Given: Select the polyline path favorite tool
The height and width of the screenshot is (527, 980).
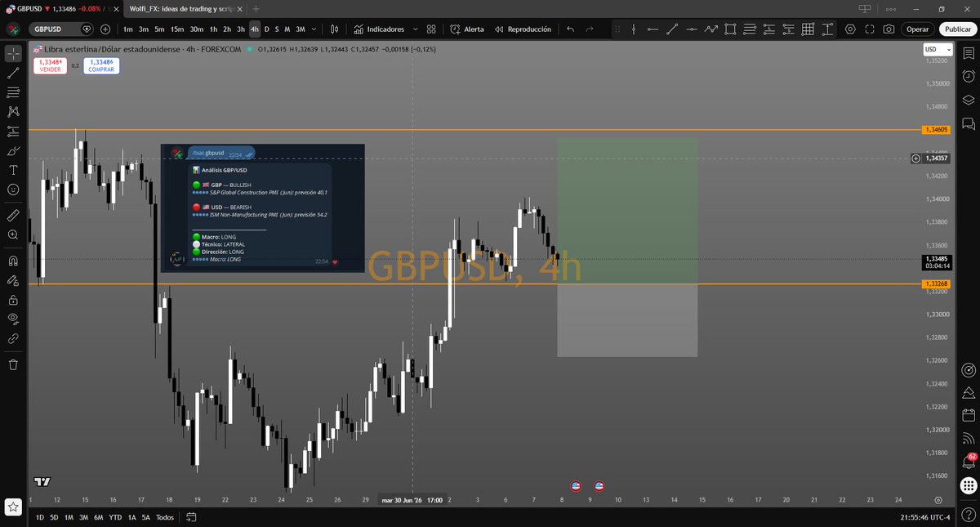Looking at the screenshot, I should 710,29.
